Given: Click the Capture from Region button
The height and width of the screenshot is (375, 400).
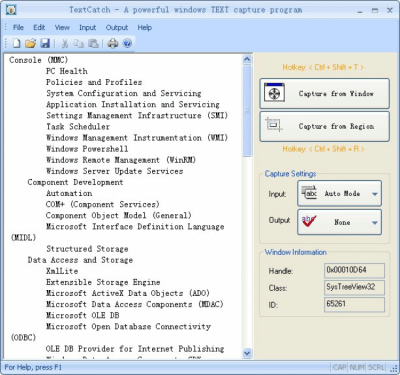Looking at the screenshot, I should coord(324,126).
